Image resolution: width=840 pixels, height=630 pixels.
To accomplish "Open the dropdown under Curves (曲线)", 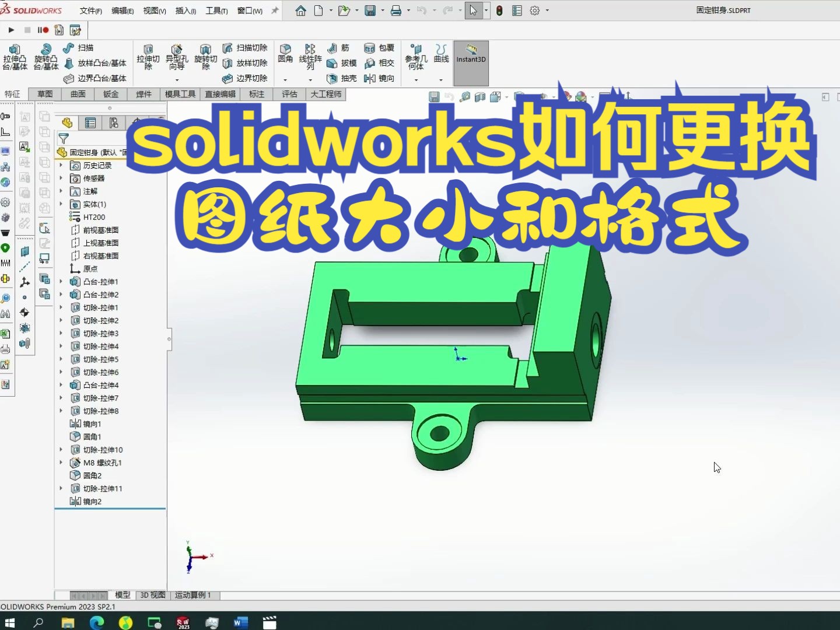I will click(441, 80).
